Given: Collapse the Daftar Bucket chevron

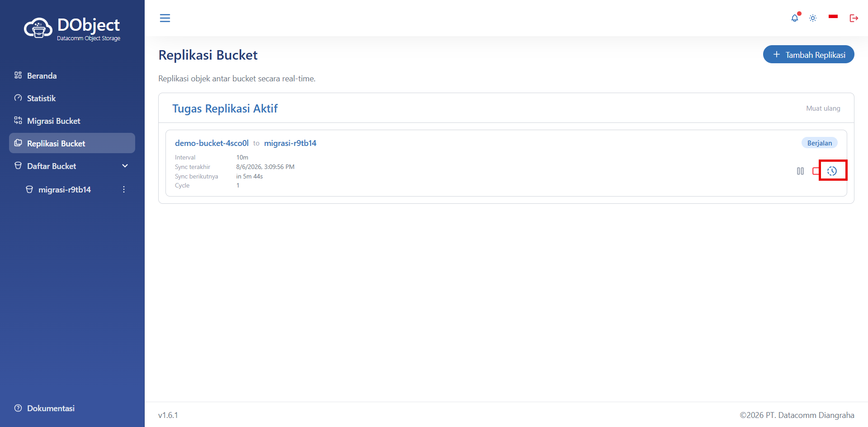Looking at the screenshot, I should pos(125,166).
